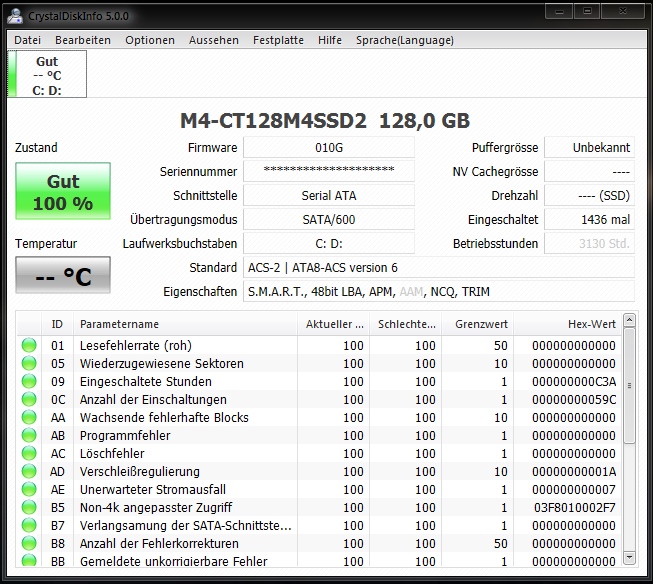
Task: Click hex value 00000000001A
Action: pyautogui.click(x=574, y=471)
